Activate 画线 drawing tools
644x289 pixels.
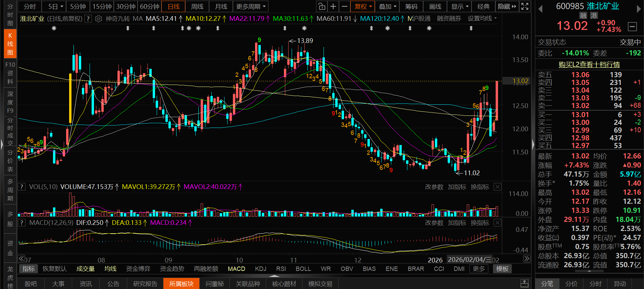pos(435,6)
